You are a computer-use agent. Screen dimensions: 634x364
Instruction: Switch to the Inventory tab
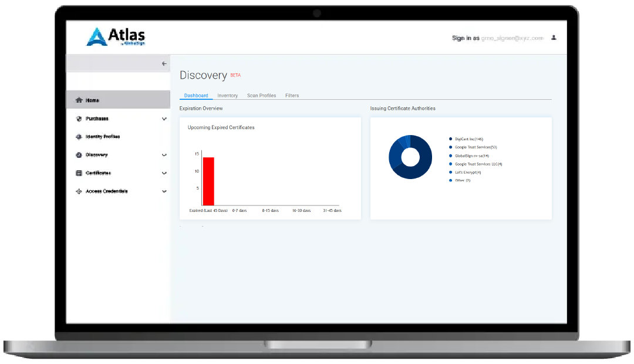[228, 95]
